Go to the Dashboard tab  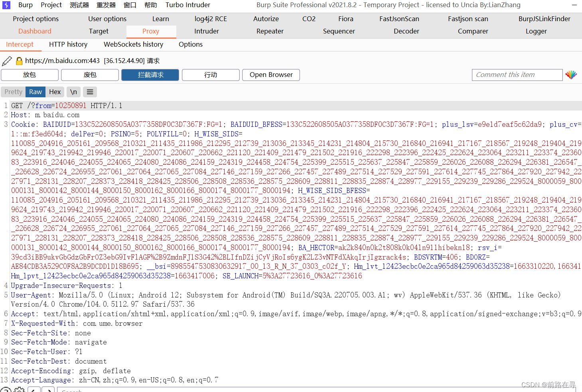click(x=35, y=31)
